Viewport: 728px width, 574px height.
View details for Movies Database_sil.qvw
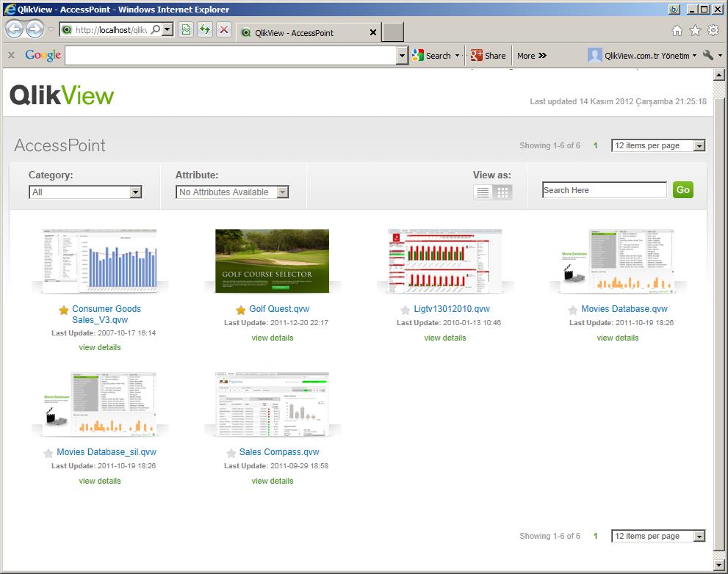click(x=100, y=481)
